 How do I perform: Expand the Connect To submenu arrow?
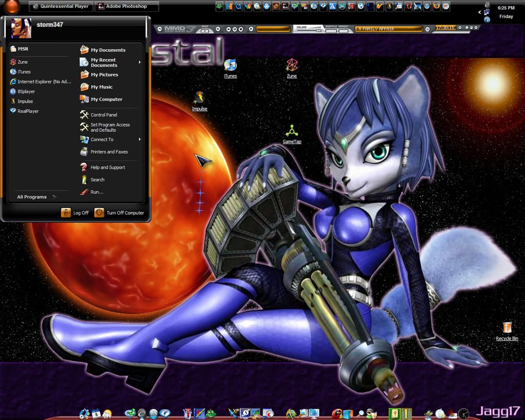tap(139, 139)
